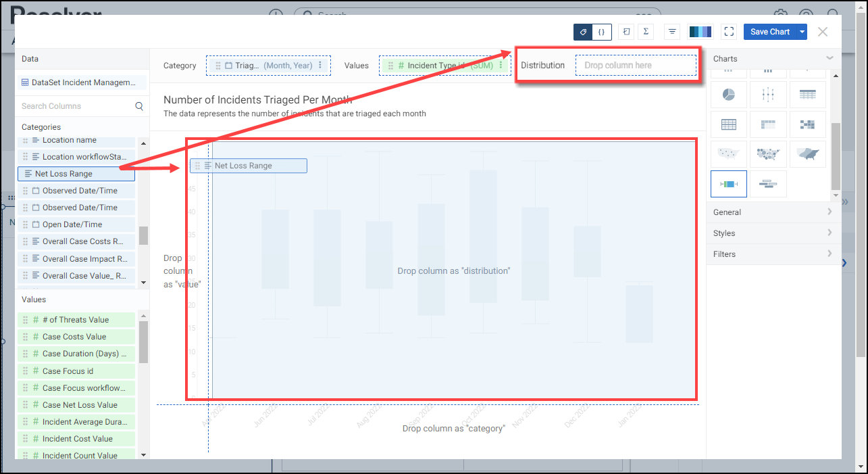Toggle the tag label display button

(x=583, y=32)
